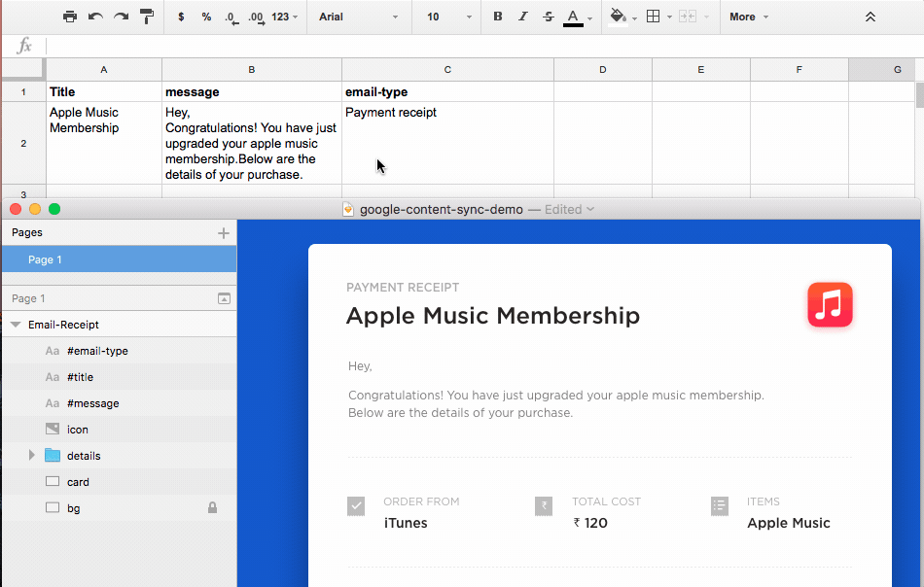The width and height of the screenshot is (924, 587).
Task: Redo action in Sheets toolbar
Action: click(x=122, y=17)
